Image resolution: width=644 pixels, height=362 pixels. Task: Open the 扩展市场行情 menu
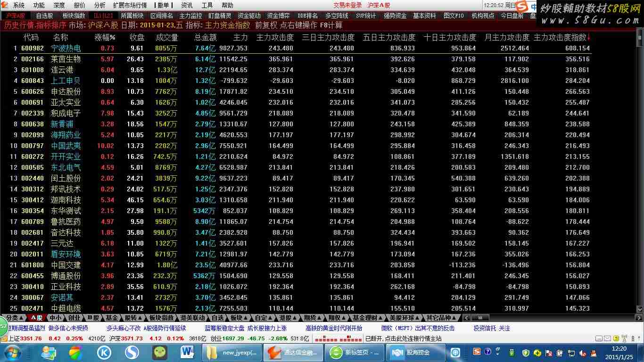[130, 5]
